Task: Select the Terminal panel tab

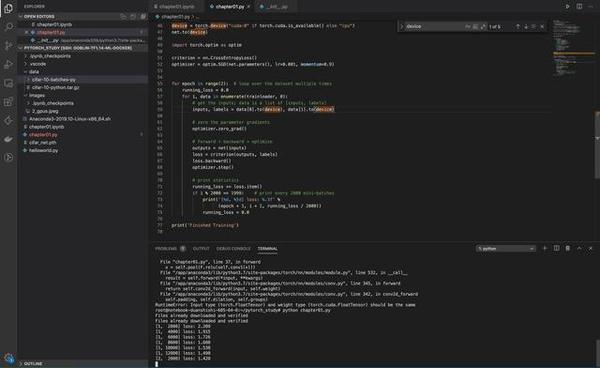Action: 267,249
